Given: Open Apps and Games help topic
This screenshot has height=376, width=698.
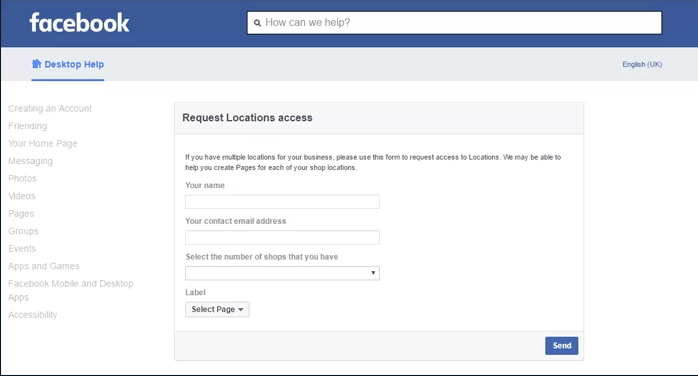Looking at the screenshot, I should [x=44, y=266].
